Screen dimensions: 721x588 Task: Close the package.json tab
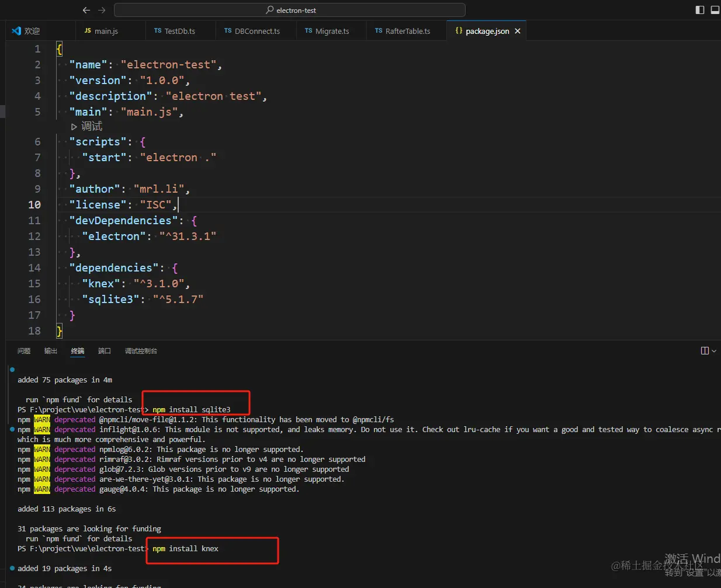point(518,31)
